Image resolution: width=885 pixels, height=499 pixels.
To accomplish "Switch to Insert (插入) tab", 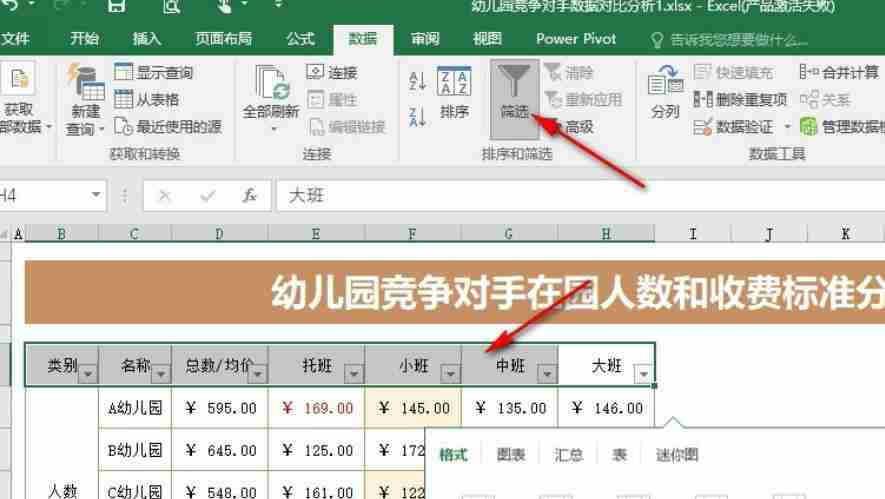I will (147, 39).
